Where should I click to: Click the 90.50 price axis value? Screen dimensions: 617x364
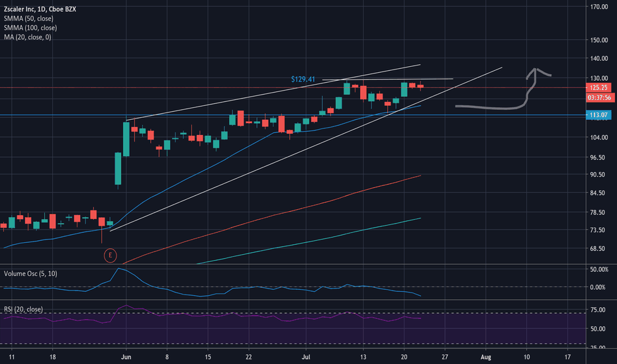[598, 175]
